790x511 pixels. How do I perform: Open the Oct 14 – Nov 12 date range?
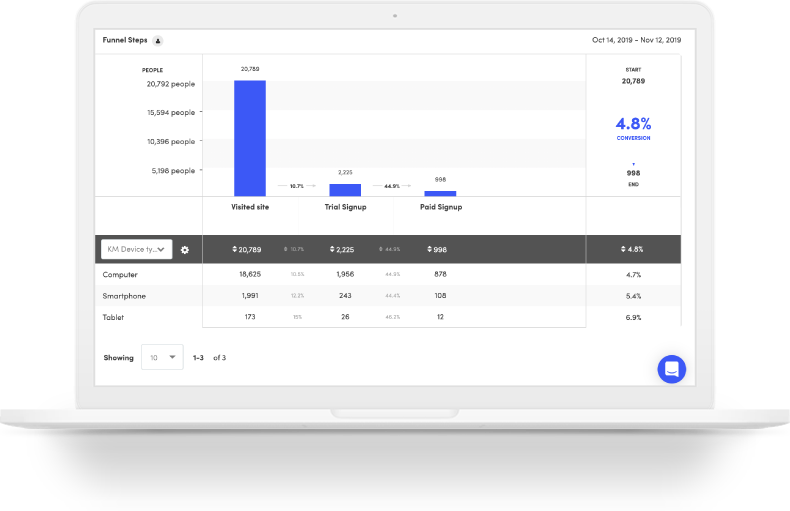635,41
